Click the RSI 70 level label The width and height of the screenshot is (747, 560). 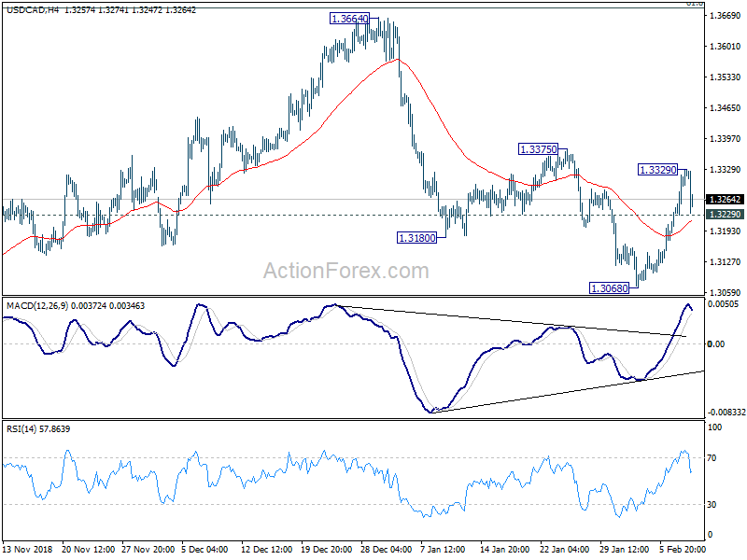tap(712, 458)
